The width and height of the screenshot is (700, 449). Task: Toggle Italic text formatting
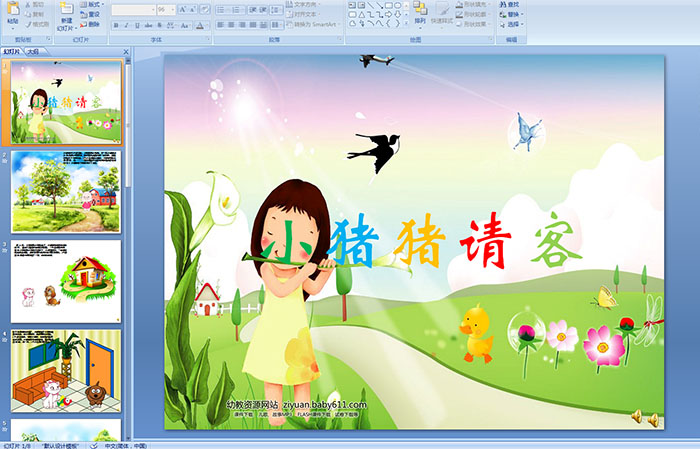125,24
